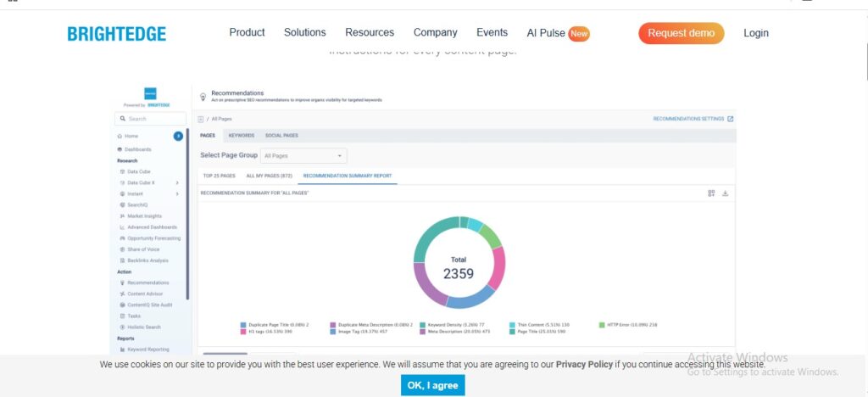Open Advanced Dashboards chart icon
868x397 pixels.
coord(122,227)
